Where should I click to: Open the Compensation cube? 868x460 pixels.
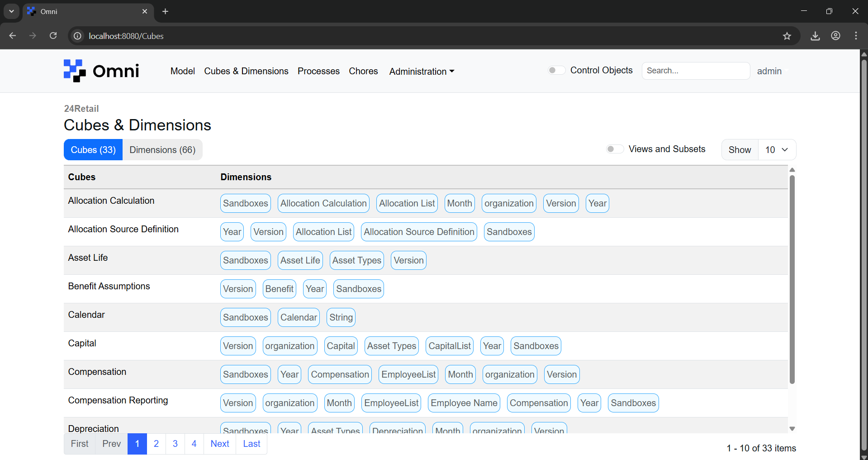point(97,372)
